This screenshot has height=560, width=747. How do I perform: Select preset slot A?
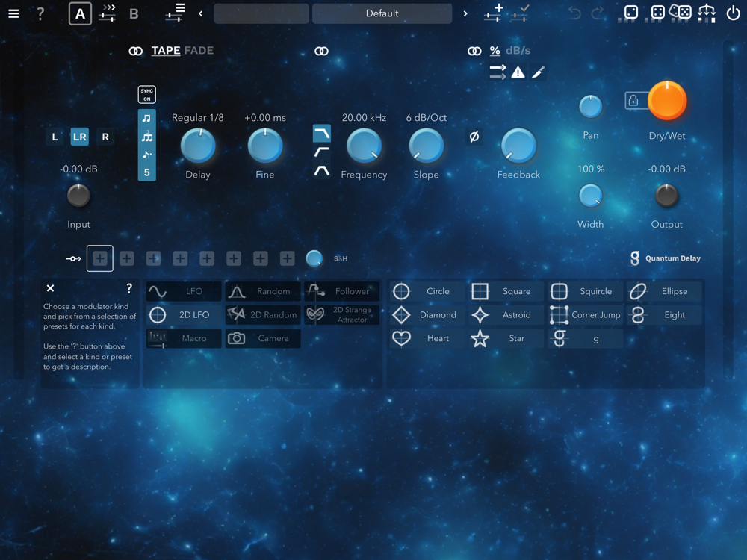click(80, 13)
